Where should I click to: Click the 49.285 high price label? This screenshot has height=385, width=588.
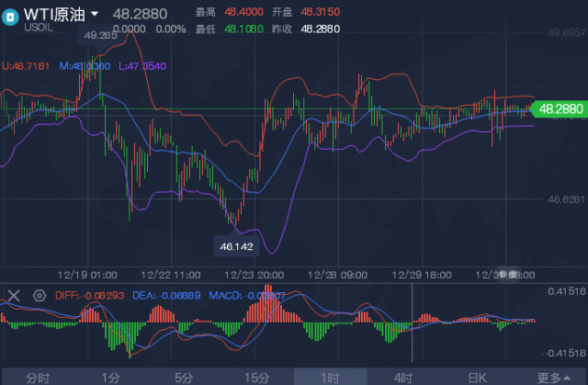point(100,35)
